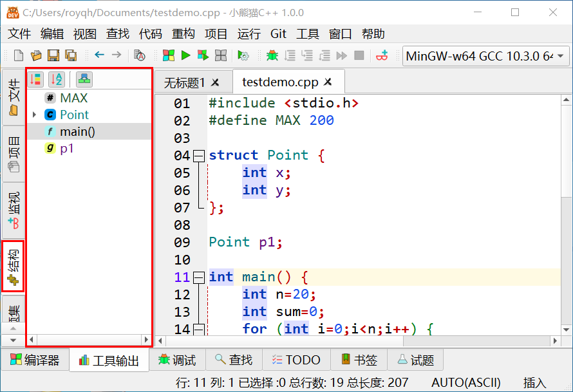Open the 工具输出 bottom panel tab
This screenshot has height=392, width=573.
(x=109, y=360)
